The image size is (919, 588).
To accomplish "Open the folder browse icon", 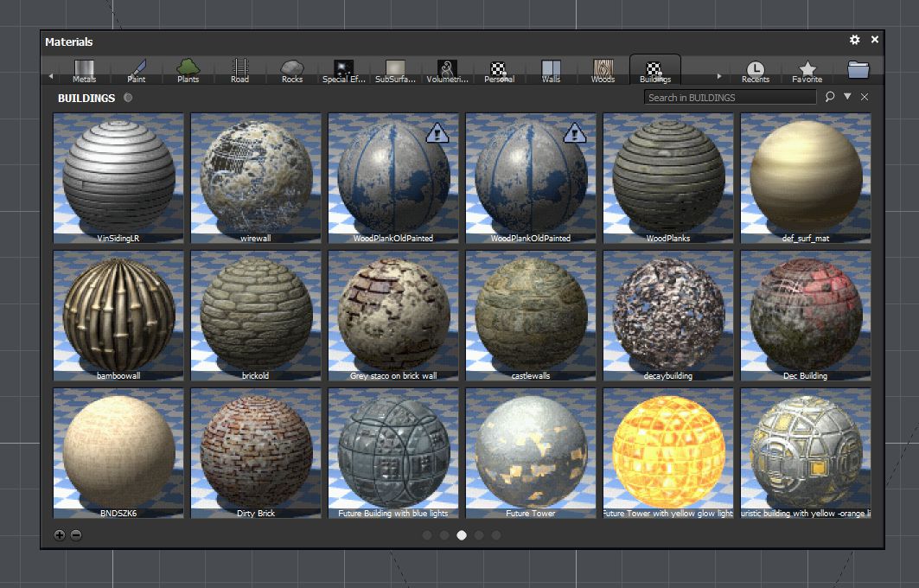I will 858,70.
